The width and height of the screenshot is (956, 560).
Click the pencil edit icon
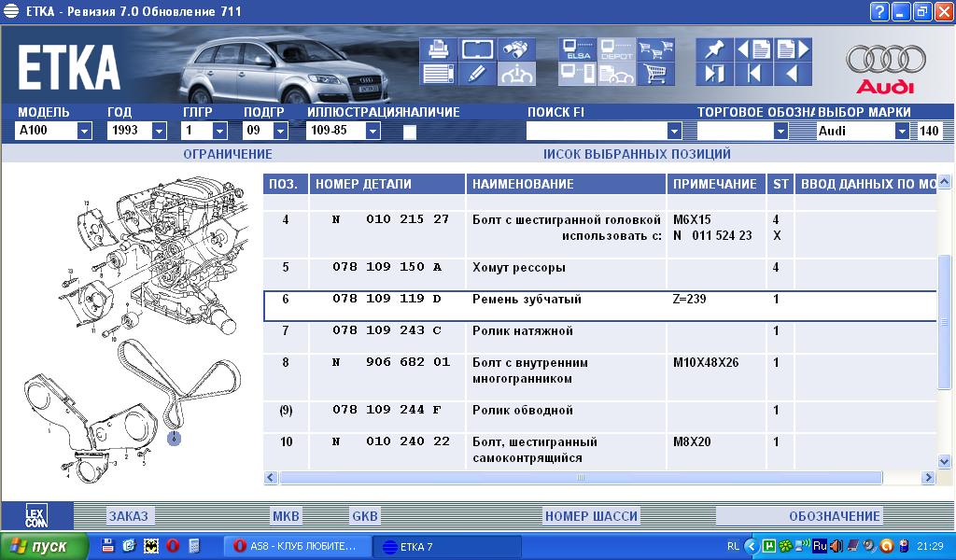click(476, 74)
